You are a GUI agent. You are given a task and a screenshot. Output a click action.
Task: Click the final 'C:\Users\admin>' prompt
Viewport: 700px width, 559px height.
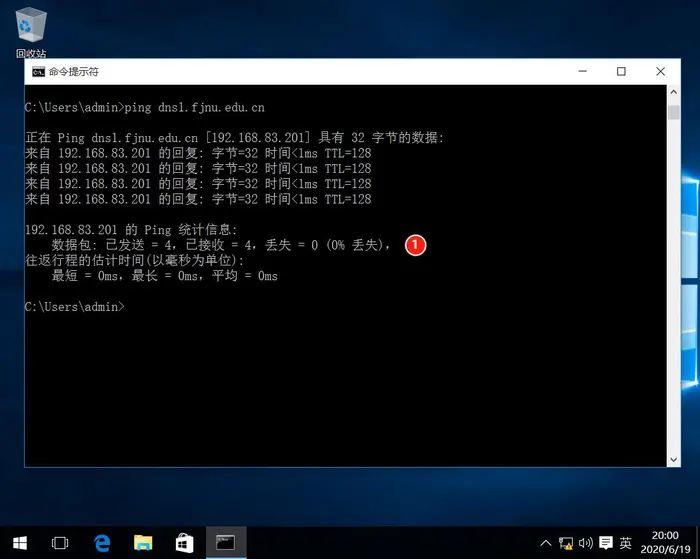tap(75, 307)
